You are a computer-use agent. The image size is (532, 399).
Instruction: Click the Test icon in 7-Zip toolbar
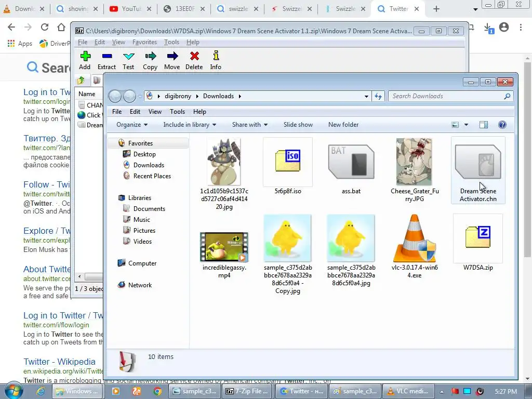point(128,60)
